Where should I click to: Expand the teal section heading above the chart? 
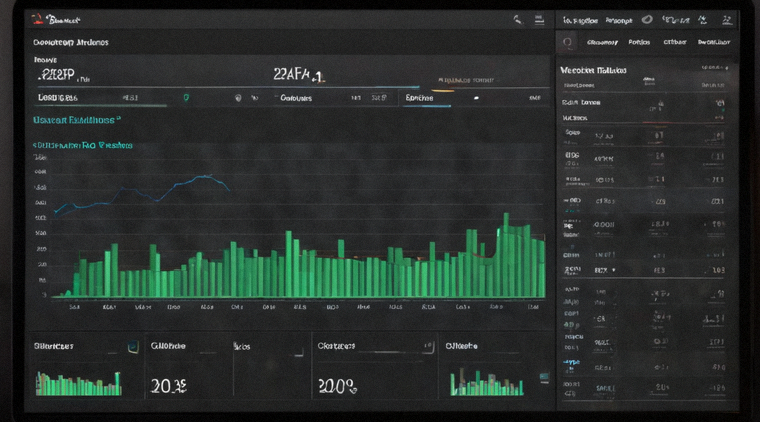(x=77, y=120)
